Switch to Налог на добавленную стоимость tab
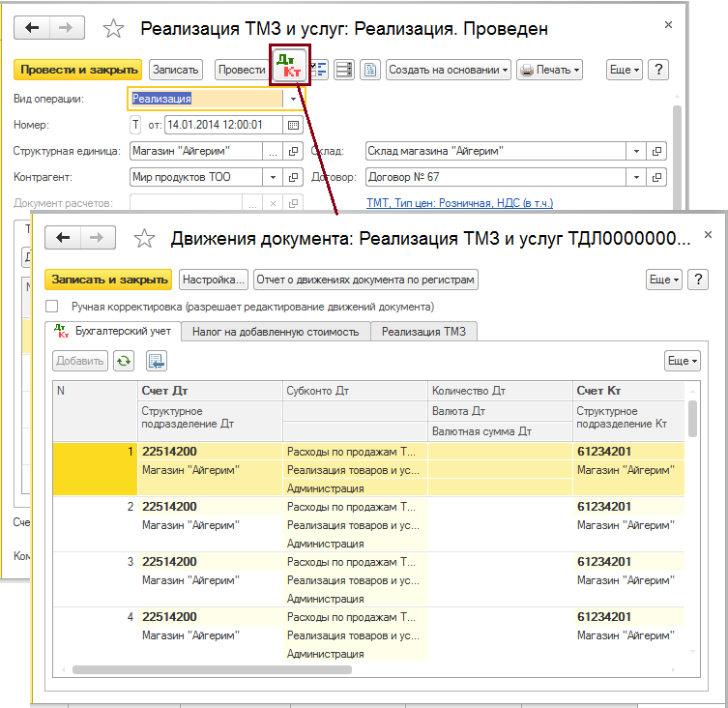 coord(276,332)
